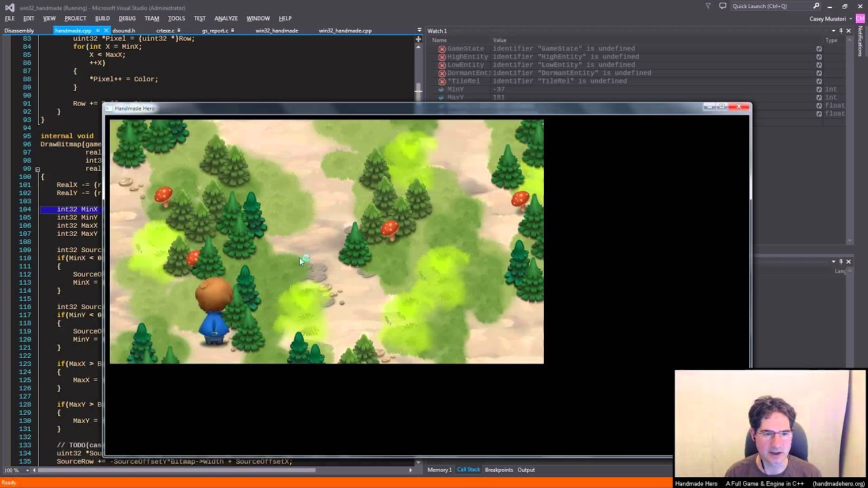This screenshot has width=868, height=488.
Task: Open the WINDOW menu
Action: (258, 18)
